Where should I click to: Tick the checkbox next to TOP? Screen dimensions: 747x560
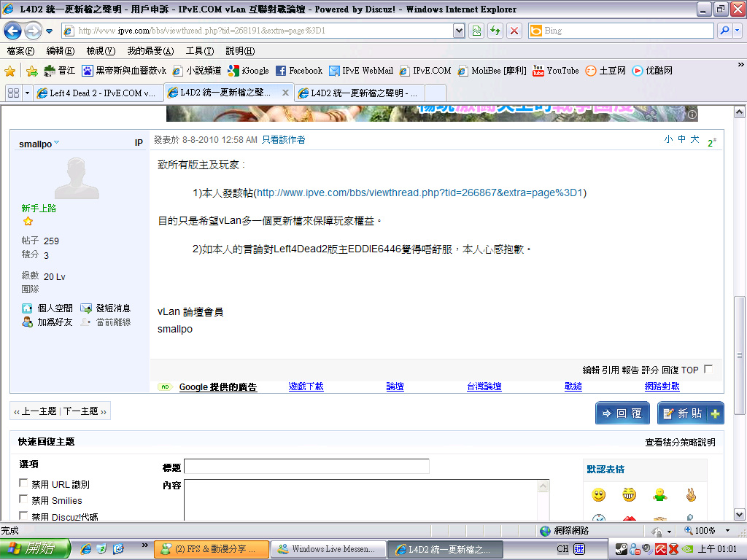pyautogui.click(x=708, y=370)
